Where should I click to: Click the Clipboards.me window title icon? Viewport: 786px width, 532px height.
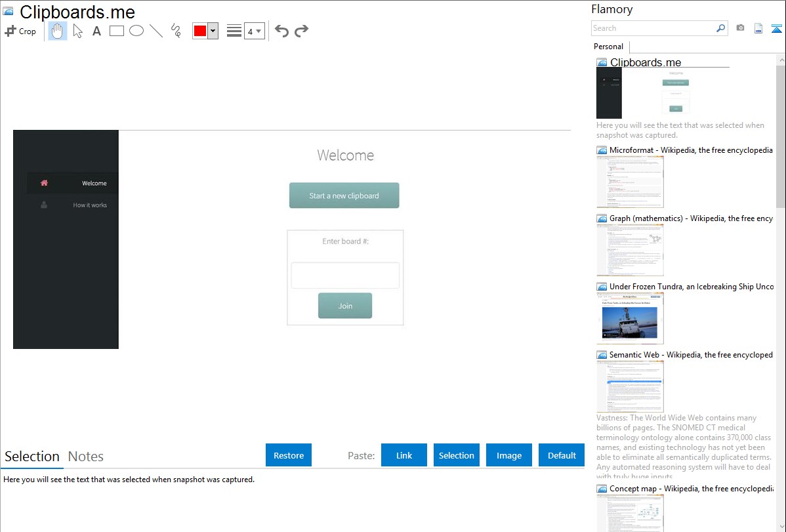8,11
